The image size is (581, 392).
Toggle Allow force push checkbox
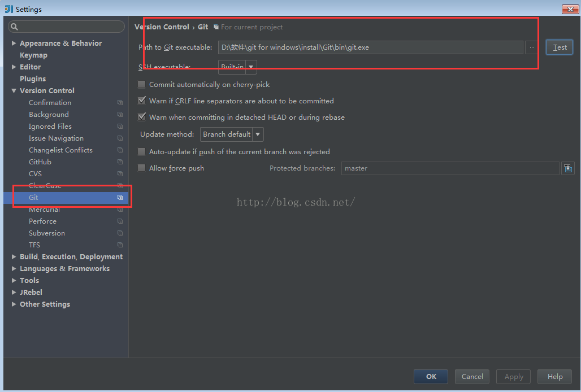(x=142, y=168)
